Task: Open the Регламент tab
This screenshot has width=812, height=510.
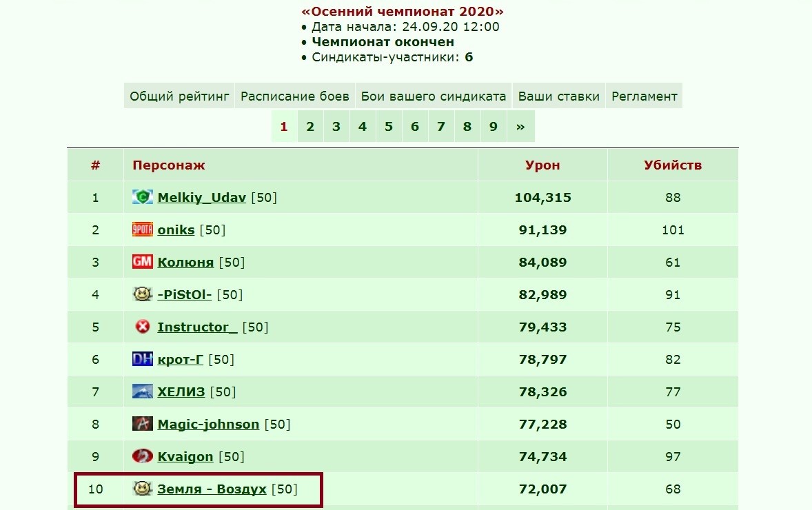Action: (x=644, y=96)
